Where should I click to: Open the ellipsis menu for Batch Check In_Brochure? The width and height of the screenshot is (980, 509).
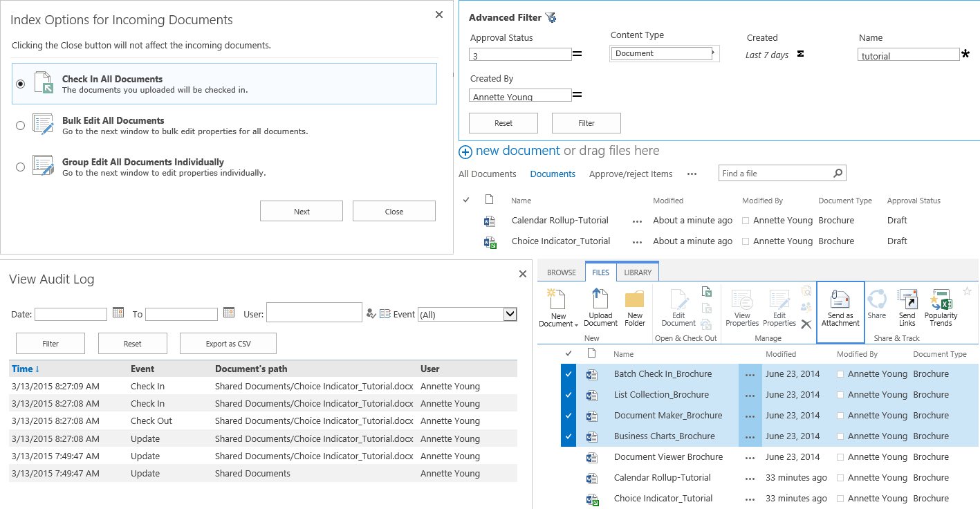click(750, 375)
